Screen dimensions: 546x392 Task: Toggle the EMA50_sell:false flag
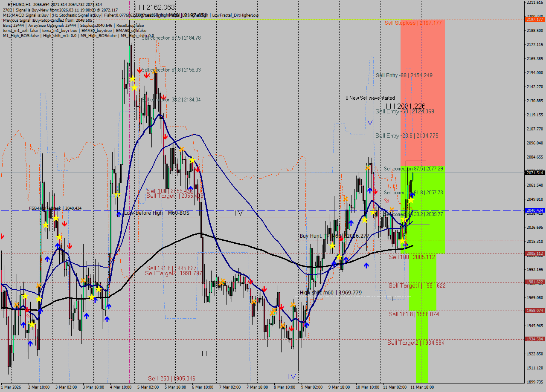pyautogui.click(x=131, y=30)
